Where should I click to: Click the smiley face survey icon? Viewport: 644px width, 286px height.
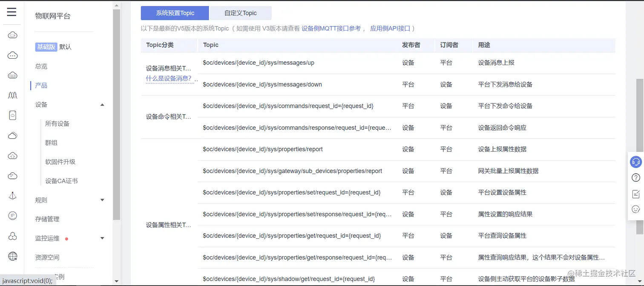636,209
